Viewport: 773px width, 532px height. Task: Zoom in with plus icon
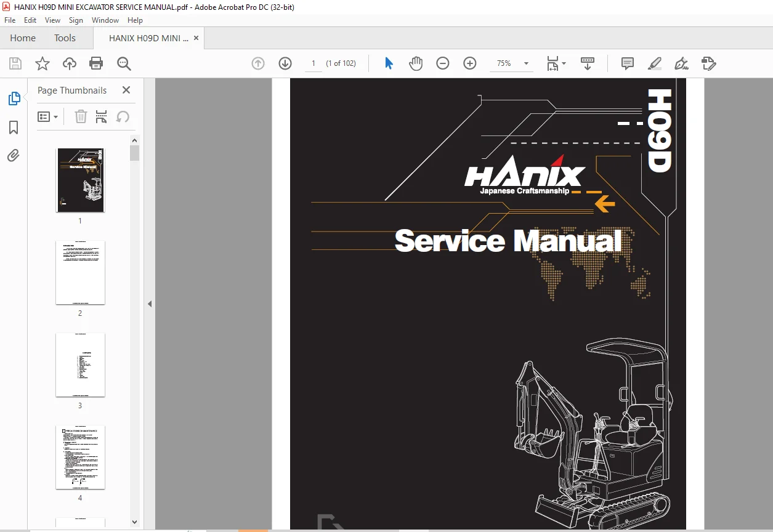tap(470, 63)
